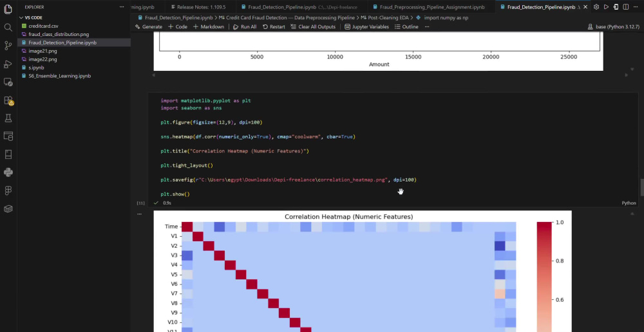Click Post-Cleaning EDA breadcrumb

pos(386,17)
